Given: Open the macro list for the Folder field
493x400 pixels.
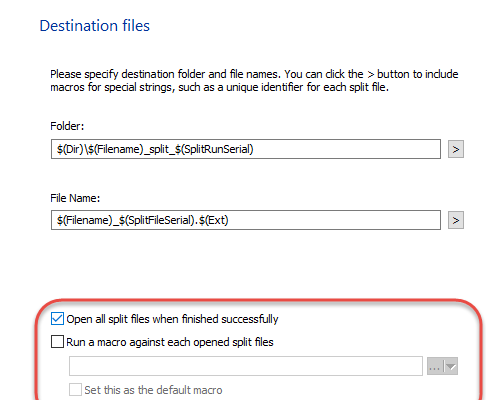Looking at the screenshot, I should 456,149.
